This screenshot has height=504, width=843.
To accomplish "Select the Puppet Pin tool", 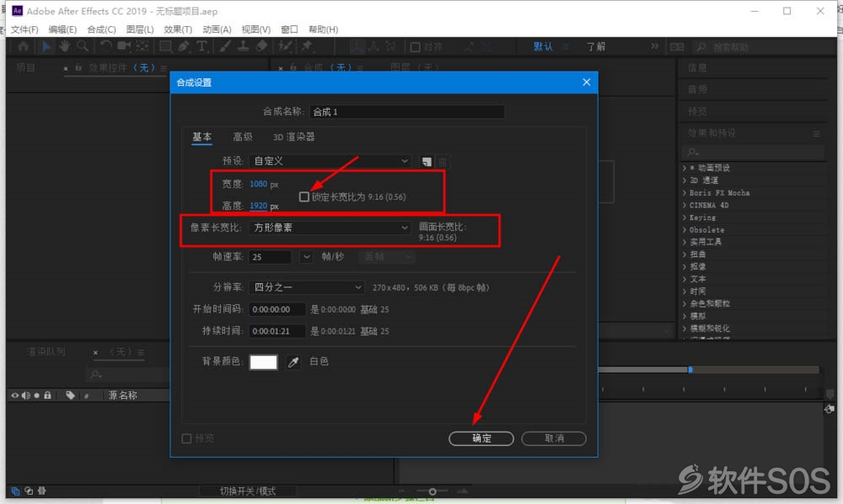I will pos(307,46).
